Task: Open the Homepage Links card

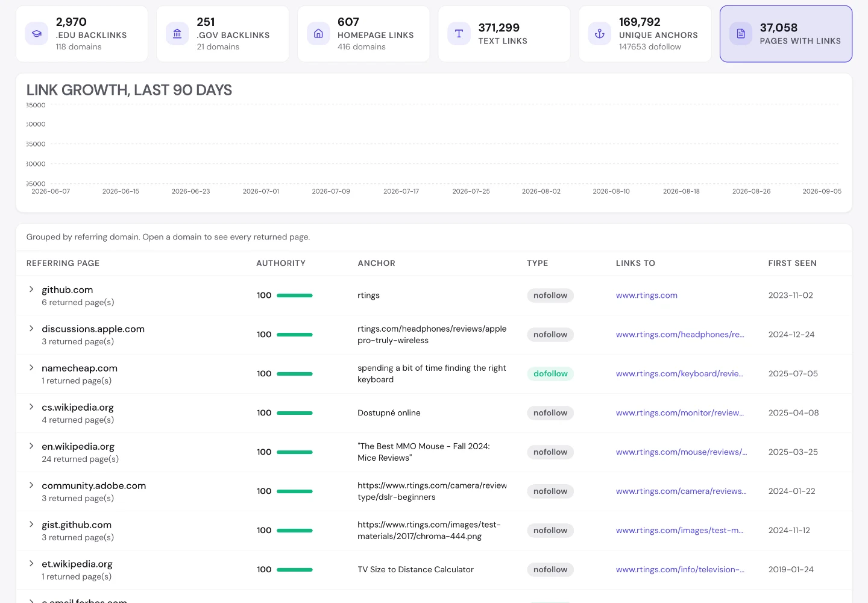Action: [x=363, y=34]
